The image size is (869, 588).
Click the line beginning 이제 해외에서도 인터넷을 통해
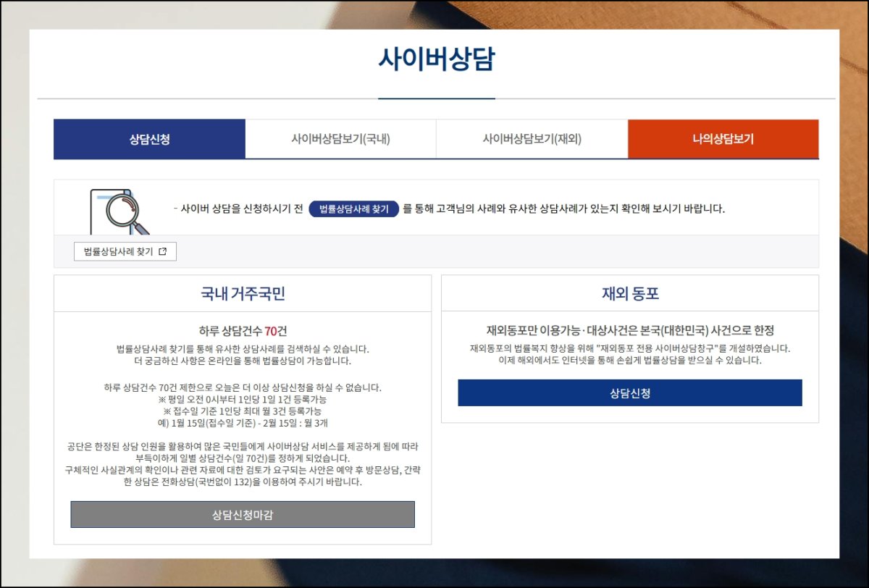tap(630, 360)
